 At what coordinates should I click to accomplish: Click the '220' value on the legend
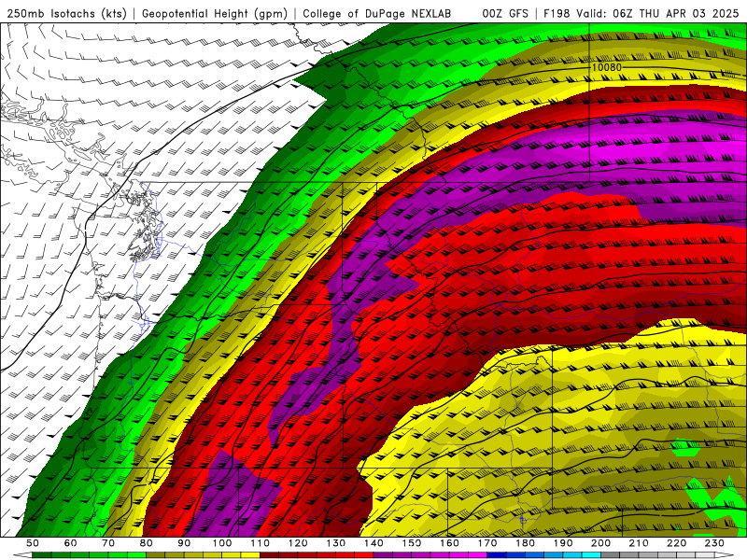(x=676, y=543)
